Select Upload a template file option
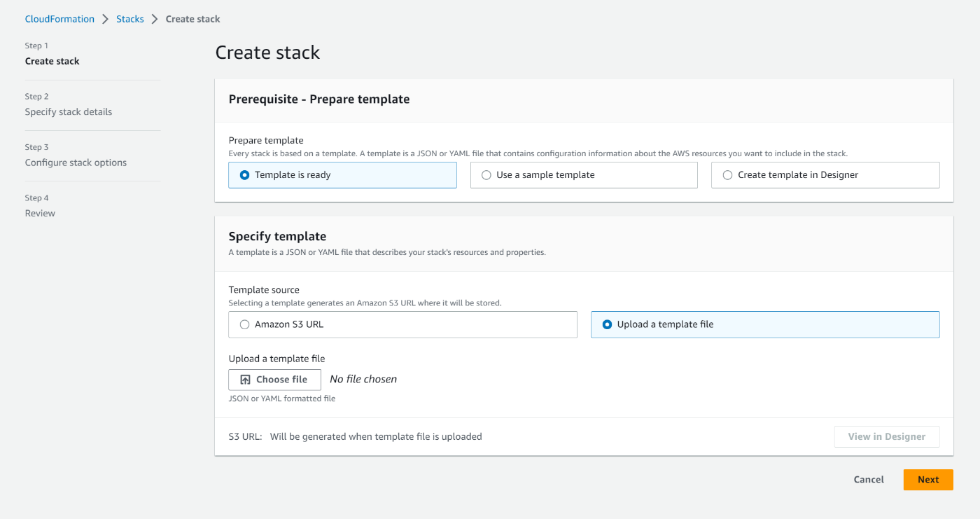The image size is (980, 519). 607,324
